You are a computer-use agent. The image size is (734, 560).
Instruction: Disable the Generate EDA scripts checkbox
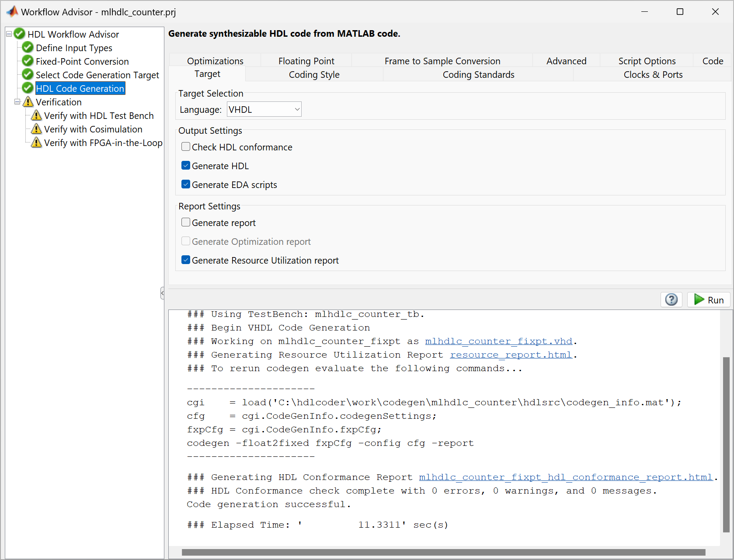tap(186, 184)
